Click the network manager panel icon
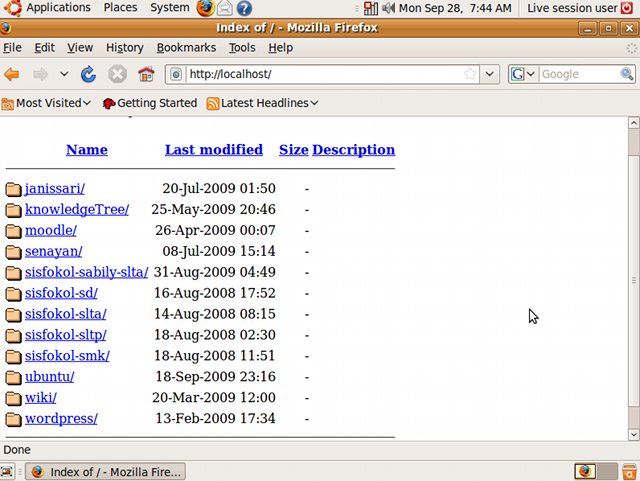This screenshot has width=640, height=481. point(371,8)
